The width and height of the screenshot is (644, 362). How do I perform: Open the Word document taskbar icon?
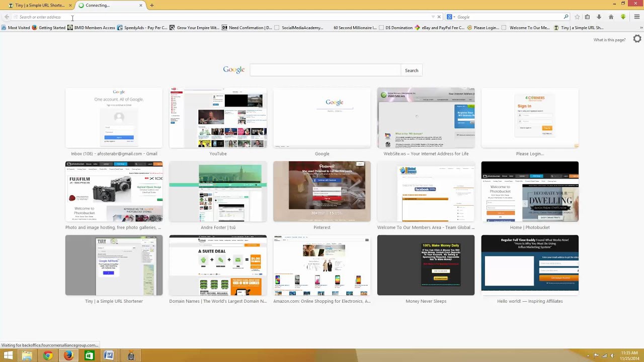click(x=109, y=355)
